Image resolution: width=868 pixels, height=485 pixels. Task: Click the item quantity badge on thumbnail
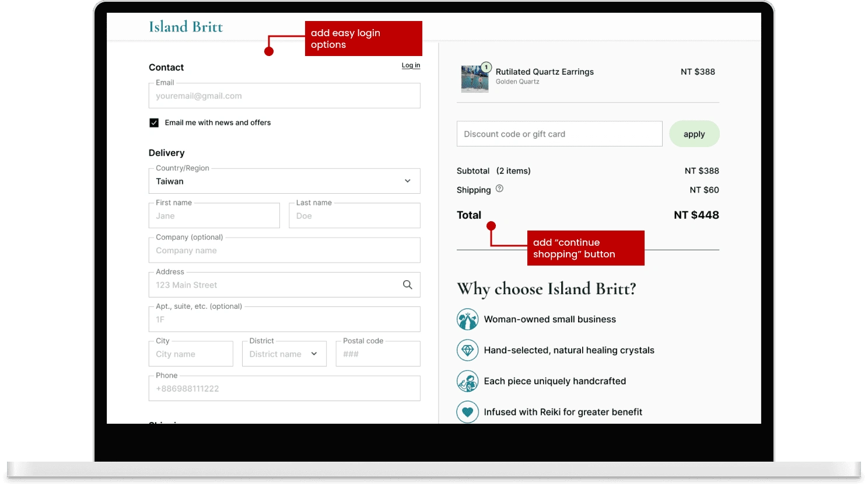486,67
